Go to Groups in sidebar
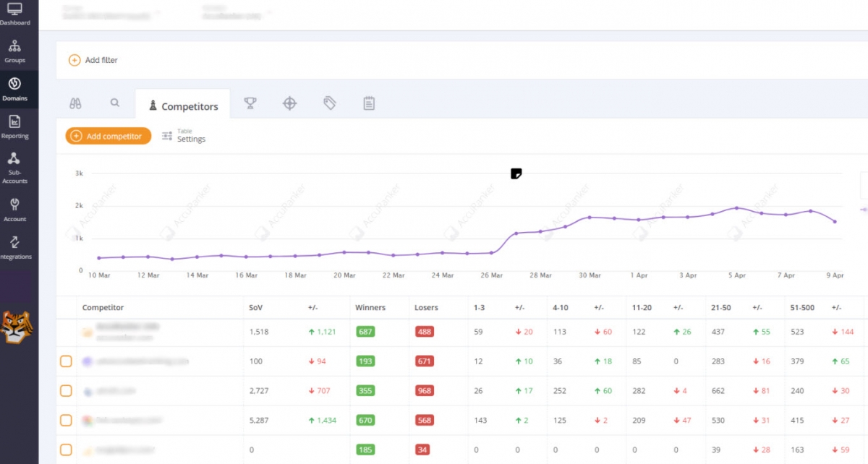The width and height of the screenshot is (868, 464). pos(14,51)
